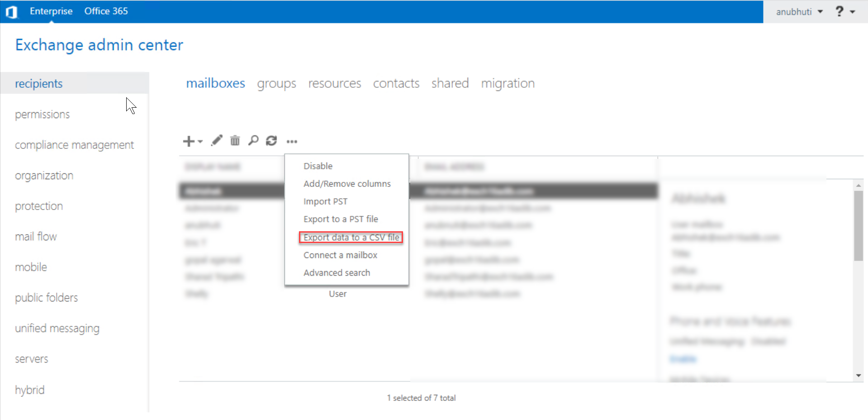Open Advanced search from menu
The image size is (868, 420).
point(337,272)
